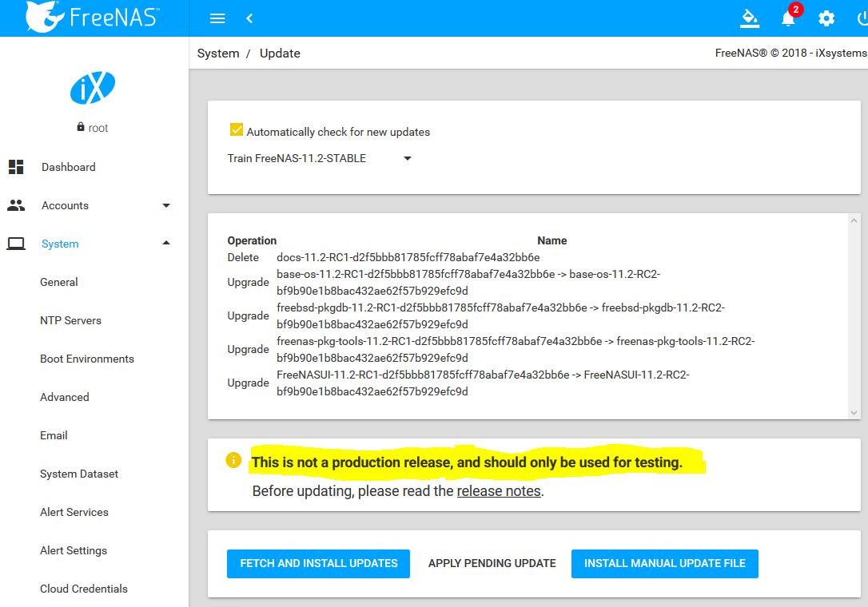Click the power icon in top bar
This screenshot has width=868, height=607.
[x=862, y=18]
